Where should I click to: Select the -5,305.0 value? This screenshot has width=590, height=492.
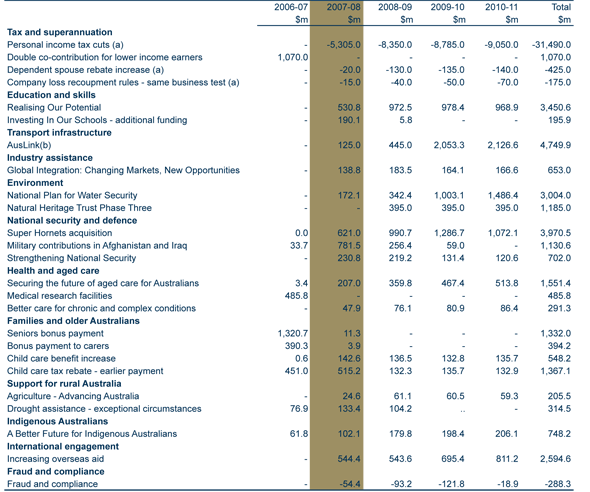tap(343, 45)
